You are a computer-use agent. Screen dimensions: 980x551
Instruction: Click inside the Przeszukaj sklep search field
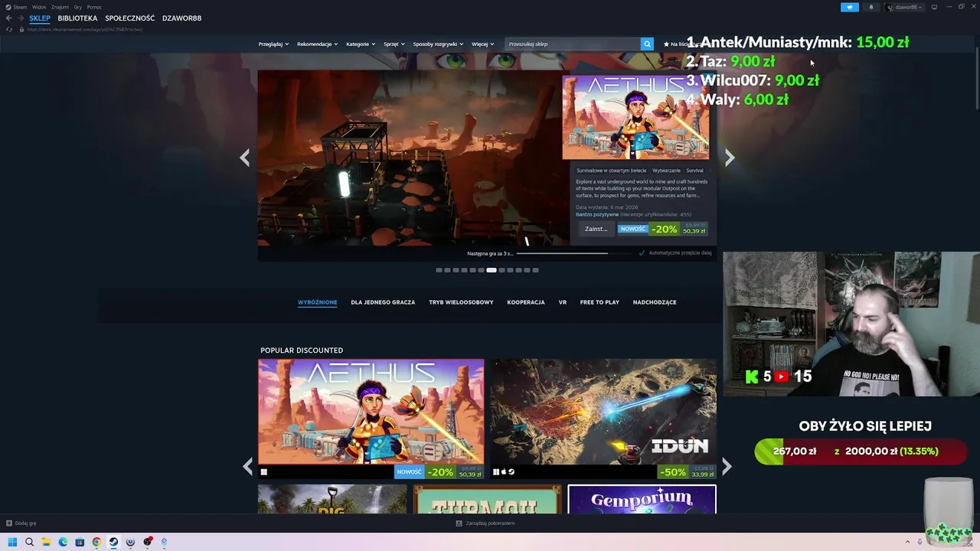pos(574,44)
